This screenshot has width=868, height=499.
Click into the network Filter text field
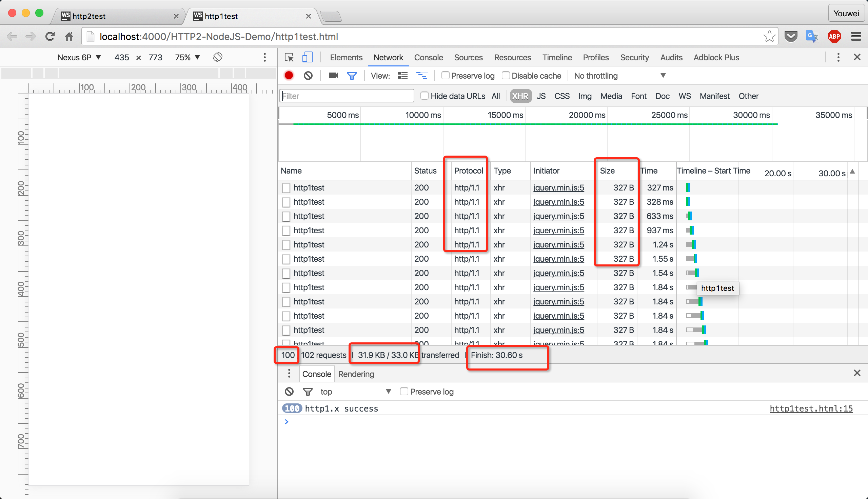(347, 96)
